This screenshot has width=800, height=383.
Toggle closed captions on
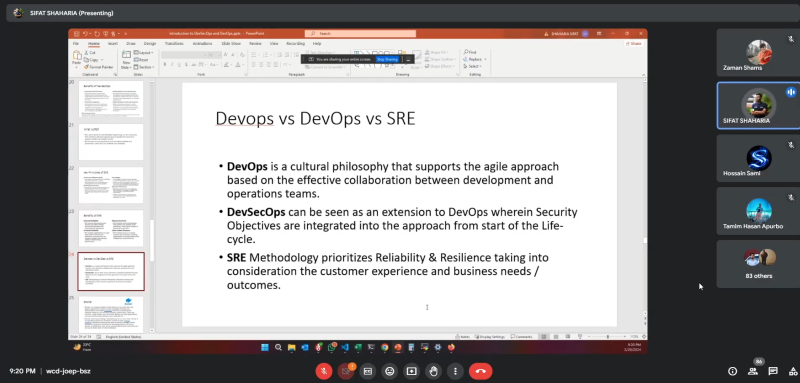[x=367, y=371]
